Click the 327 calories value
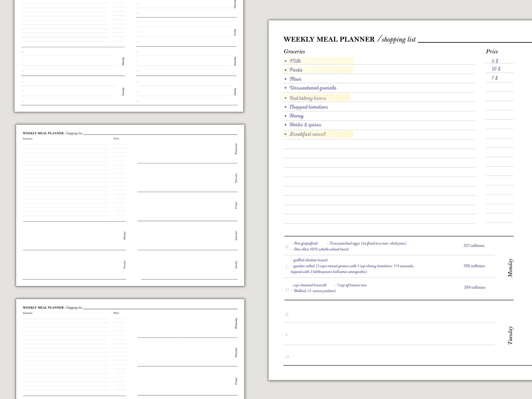The width and height of the screenshot is (532, 399). [474, 246]
